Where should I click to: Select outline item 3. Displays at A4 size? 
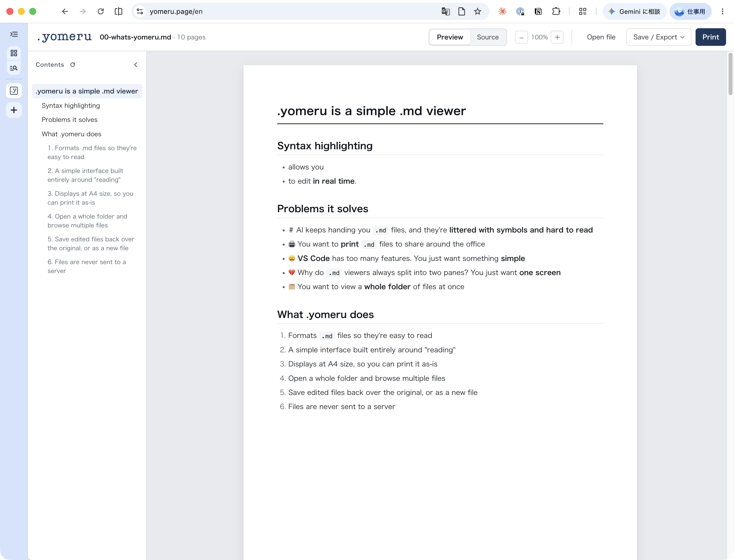[90, 198]
